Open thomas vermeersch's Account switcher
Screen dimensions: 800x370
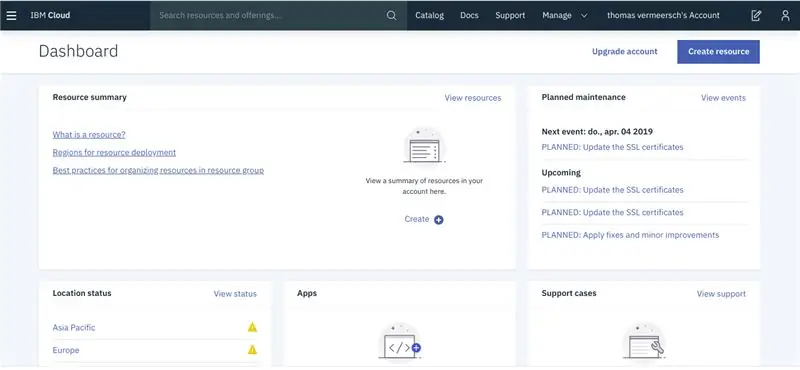pos(663,15)
